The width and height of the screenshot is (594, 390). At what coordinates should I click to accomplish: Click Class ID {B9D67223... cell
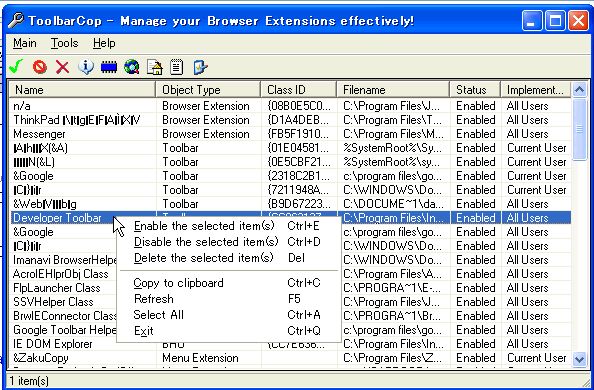point(299,204)
